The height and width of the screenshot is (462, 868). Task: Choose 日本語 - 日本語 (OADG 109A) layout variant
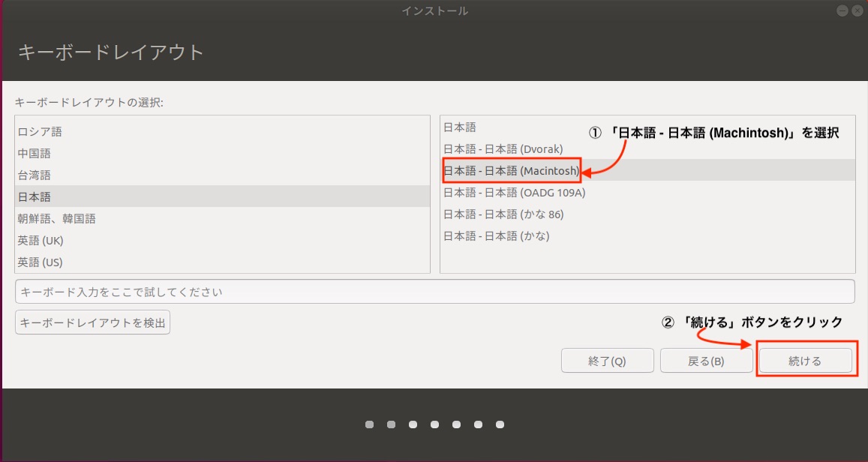pyautogui.click(x=647, y=193)
